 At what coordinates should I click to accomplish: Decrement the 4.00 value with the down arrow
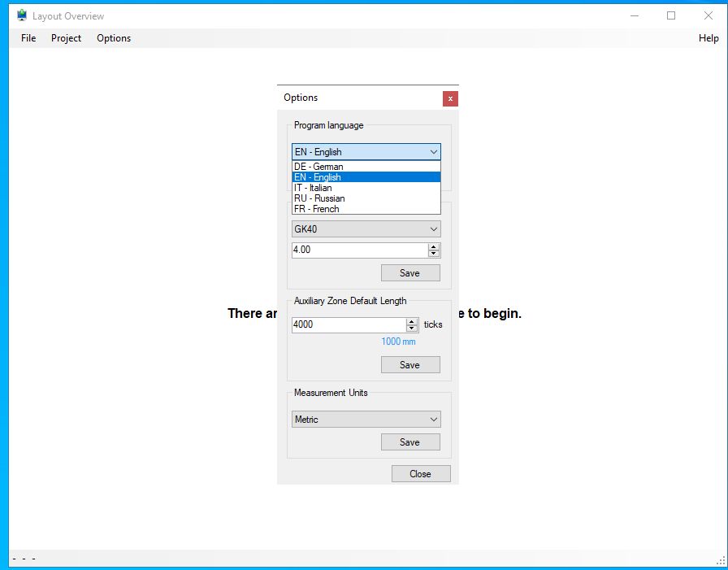pos(433,253)
